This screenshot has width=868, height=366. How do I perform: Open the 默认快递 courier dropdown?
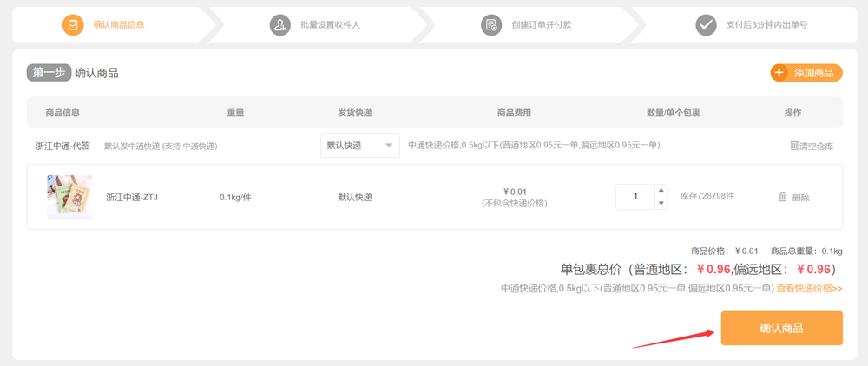(359, 146)
